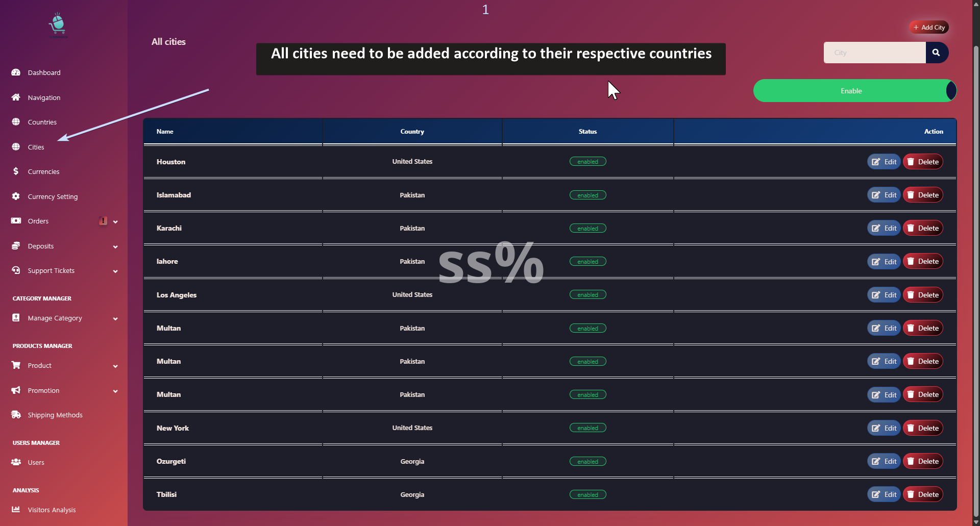Click the Currencies dollar icon
980x526 pixels.
(16, 171)
